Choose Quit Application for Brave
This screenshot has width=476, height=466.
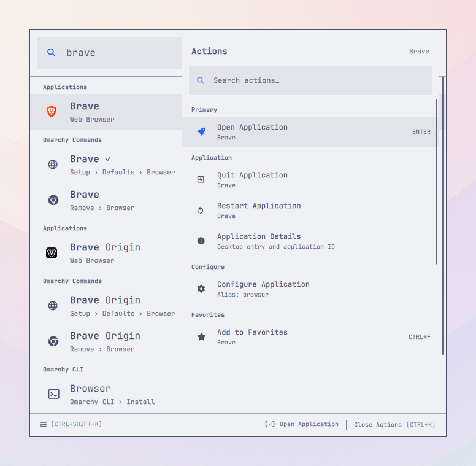click(309, 179)
